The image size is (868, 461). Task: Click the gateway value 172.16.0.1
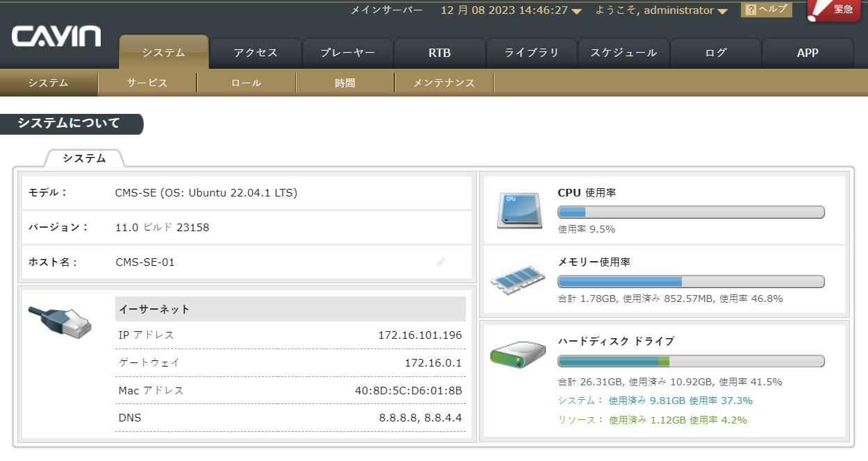[x=433, y=363]
